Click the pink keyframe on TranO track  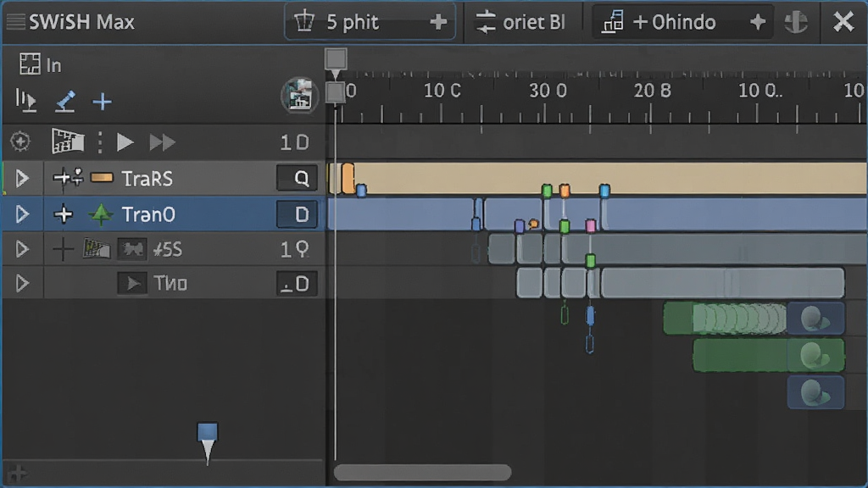[591, 225]
